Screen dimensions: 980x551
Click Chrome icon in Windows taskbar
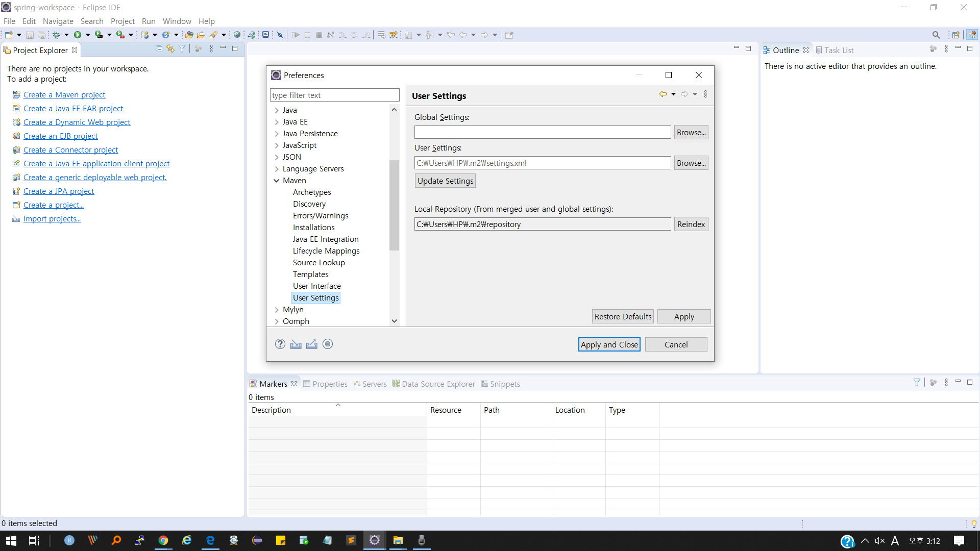click(163, 540)
